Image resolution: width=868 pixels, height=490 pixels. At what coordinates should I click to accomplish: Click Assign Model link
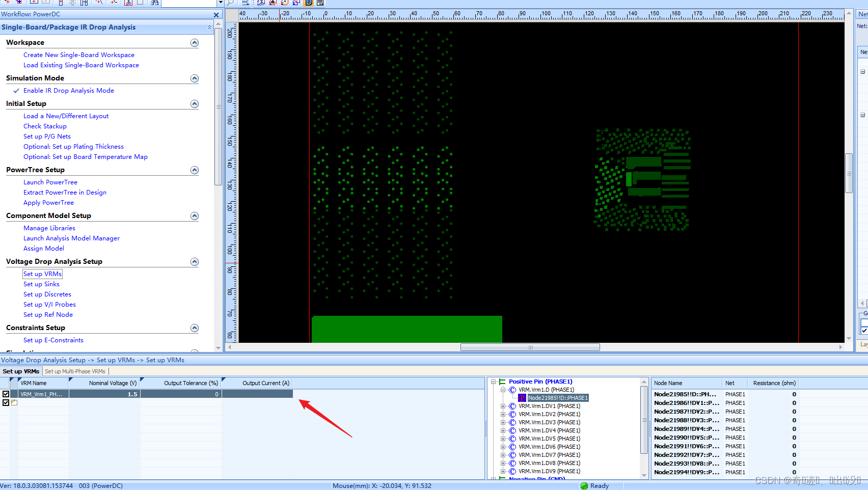point(44,249)
